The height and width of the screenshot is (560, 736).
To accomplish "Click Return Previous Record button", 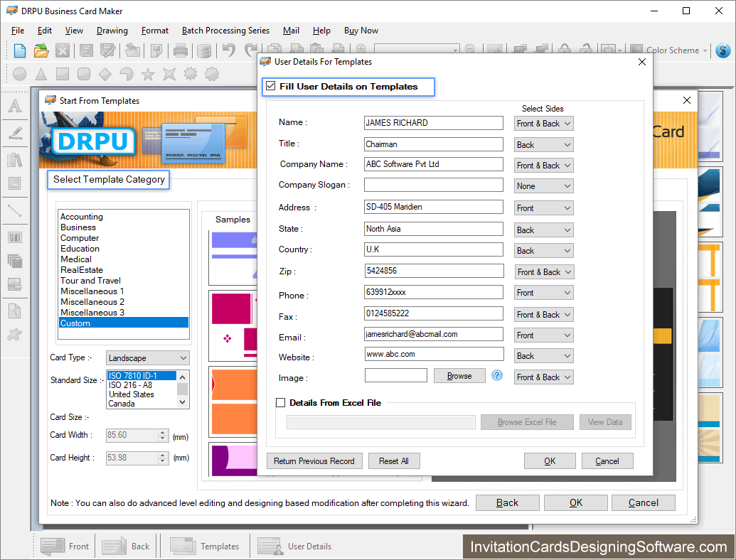I will [x=314, y=461].
